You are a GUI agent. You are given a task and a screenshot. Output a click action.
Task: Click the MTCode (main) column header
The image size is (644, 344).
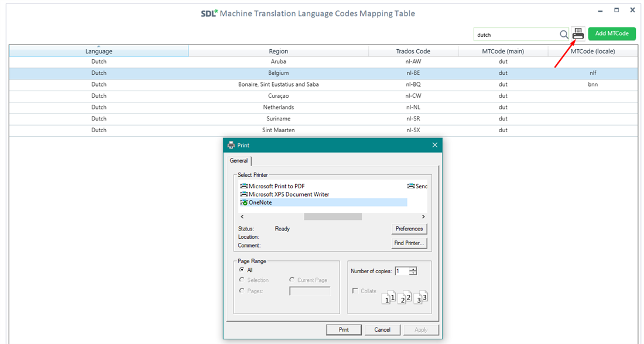pos(503,51)
